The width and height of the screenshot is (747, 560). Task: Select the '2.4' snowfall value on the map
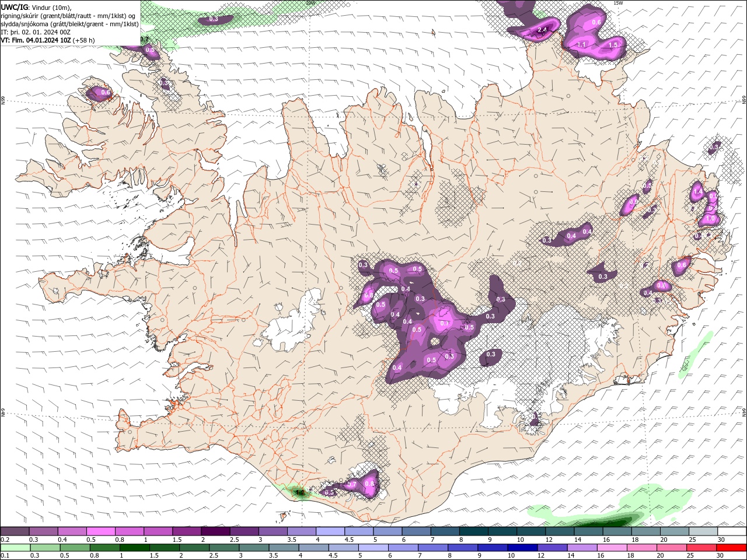click(x=542, y=30)
